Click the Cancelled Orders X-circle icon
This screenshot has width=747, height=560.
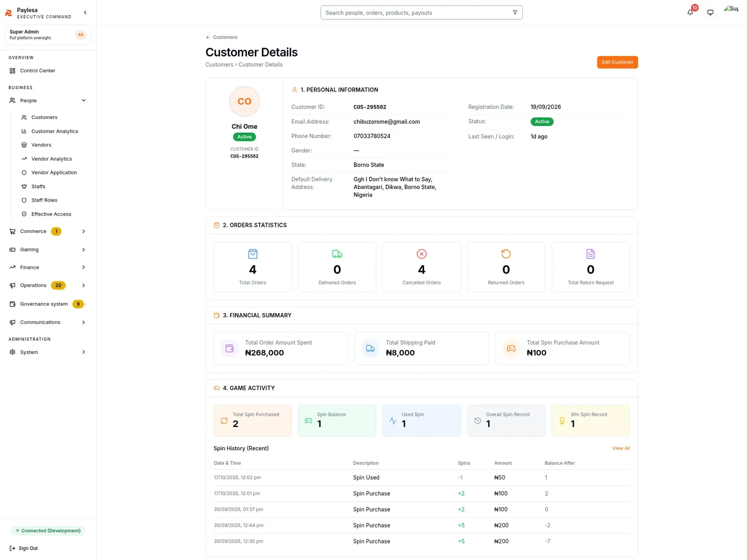click(422, 254)
